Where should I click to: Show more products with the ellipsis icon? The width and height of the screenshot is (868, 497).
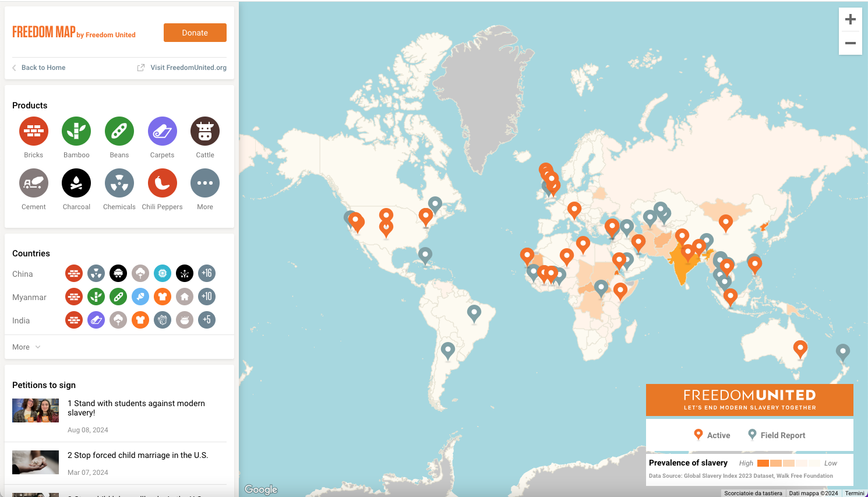(205, 184)
